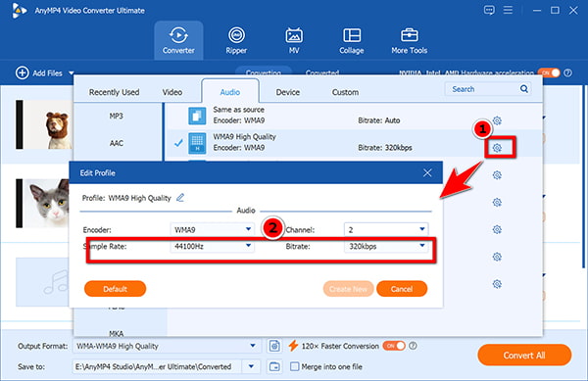Click the hardware acceleration help icon

click(x=568, y=72)
